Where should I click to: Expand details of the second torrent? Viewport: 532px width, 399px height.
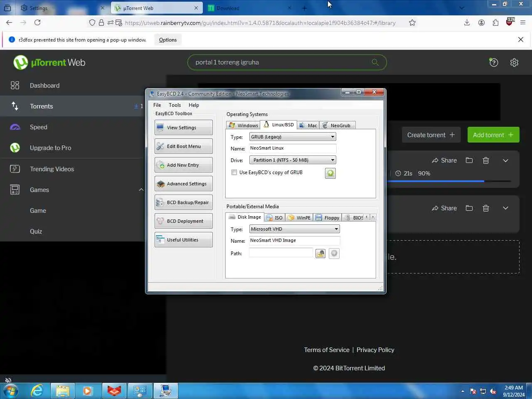(505, 208)
